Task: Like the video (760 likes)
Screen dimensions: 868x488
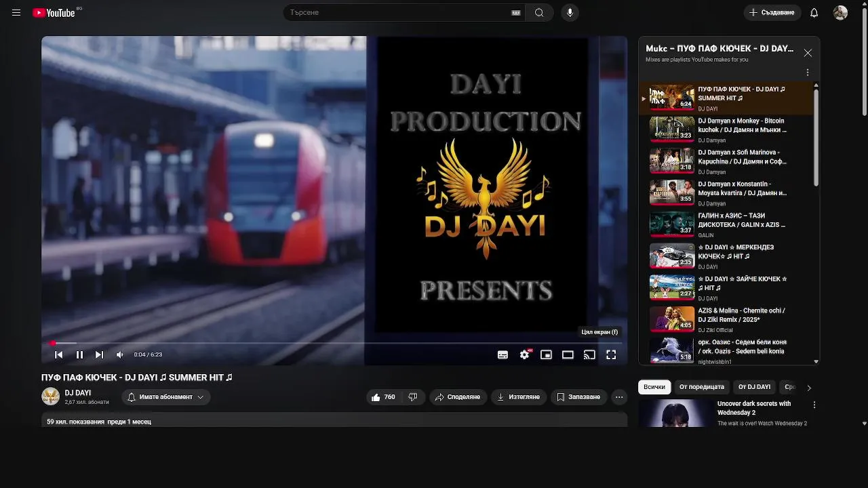Action: point(384,397)
